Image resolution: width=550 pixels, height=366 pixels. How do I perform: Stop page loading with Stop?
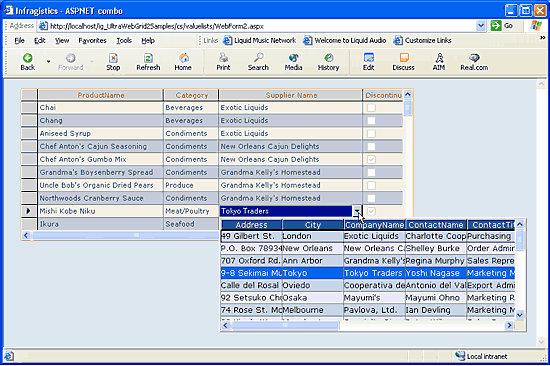pyautogui.click(x=113, y=62)
